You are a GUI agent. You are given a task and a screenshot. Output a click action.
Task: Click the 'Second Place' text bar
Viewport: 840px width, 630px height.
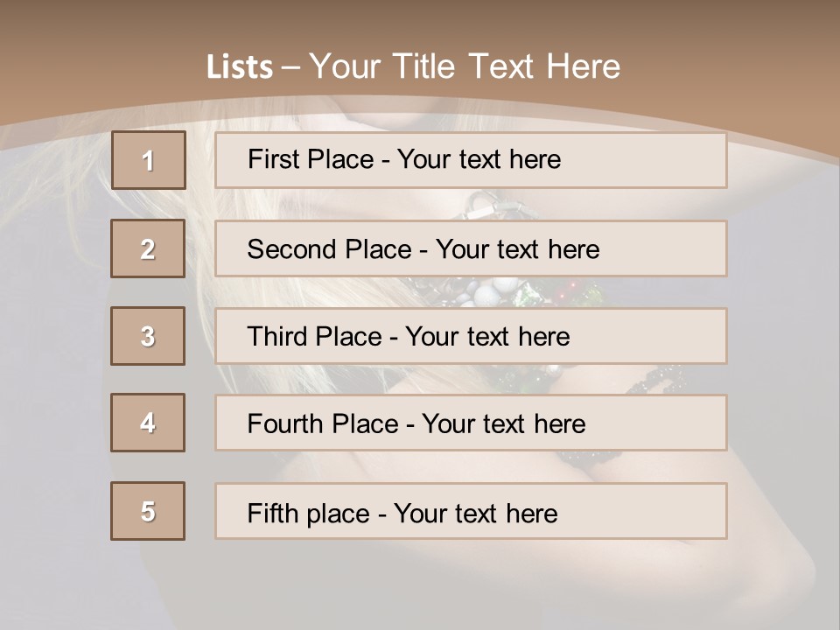[x=471, y=248]
